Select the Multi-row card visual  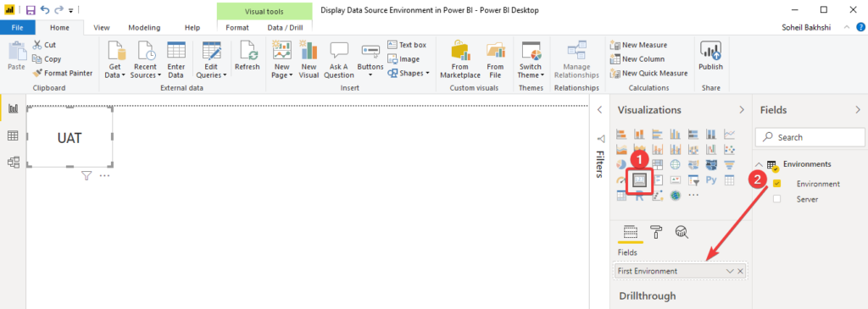[657, 179]
